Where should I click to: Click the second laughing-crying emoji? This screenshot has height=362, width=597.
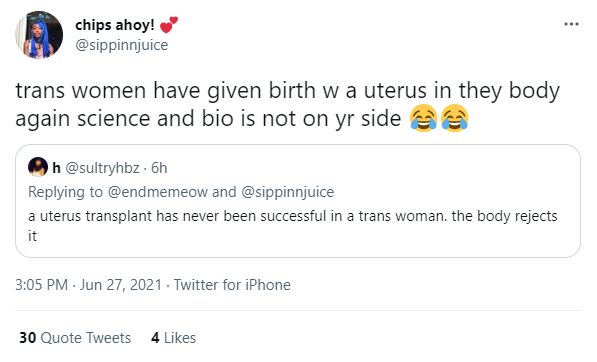455,118
